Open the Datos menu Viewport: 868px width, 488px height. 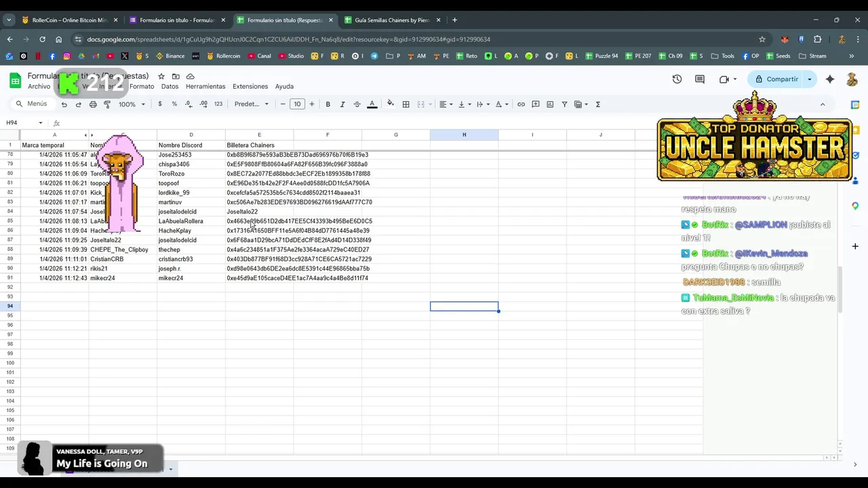(x=170, y=87)
